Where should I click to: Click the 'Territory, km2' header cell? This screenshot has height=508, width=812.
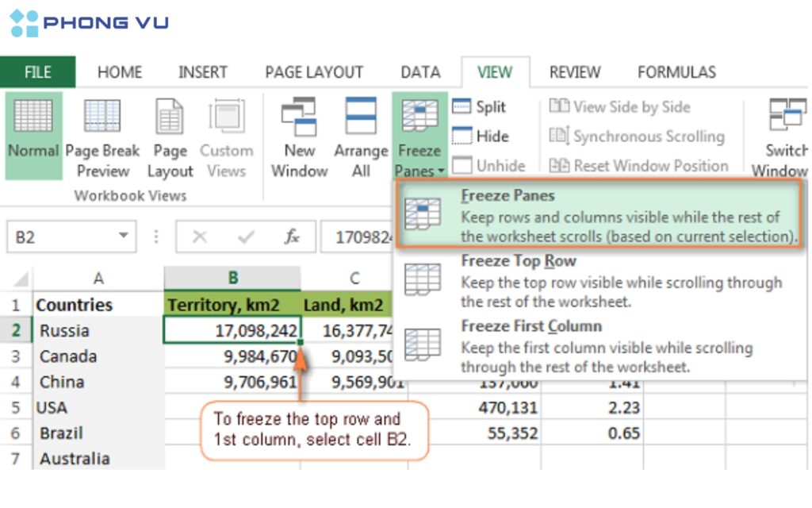click(232, 305)
